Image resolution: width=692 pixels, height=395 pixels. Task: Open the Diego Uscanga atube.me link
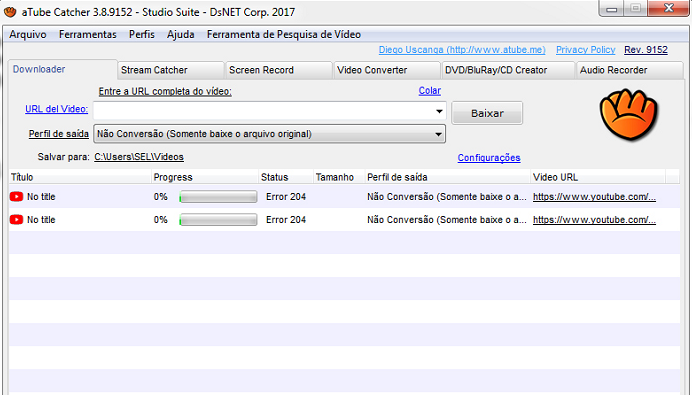[462, 50]
